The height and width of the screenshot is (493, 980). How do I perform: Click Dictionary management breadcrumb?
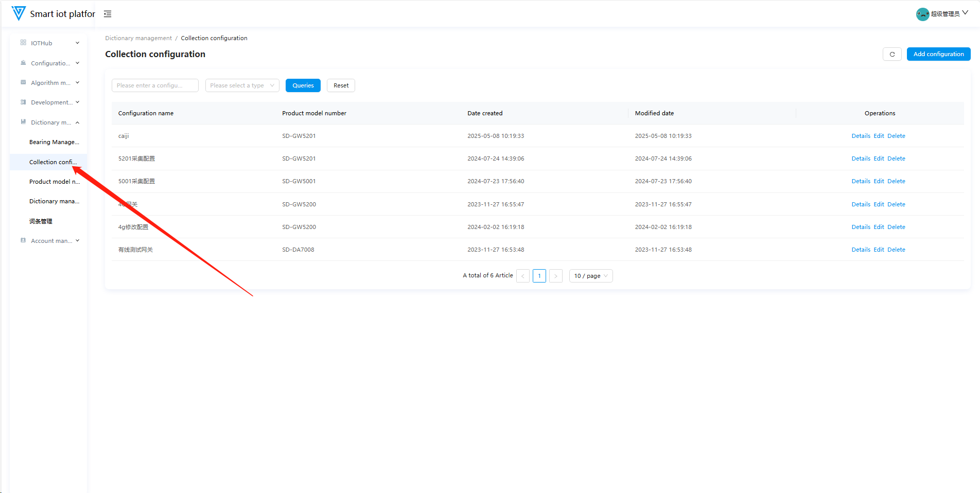pos(138,38)
